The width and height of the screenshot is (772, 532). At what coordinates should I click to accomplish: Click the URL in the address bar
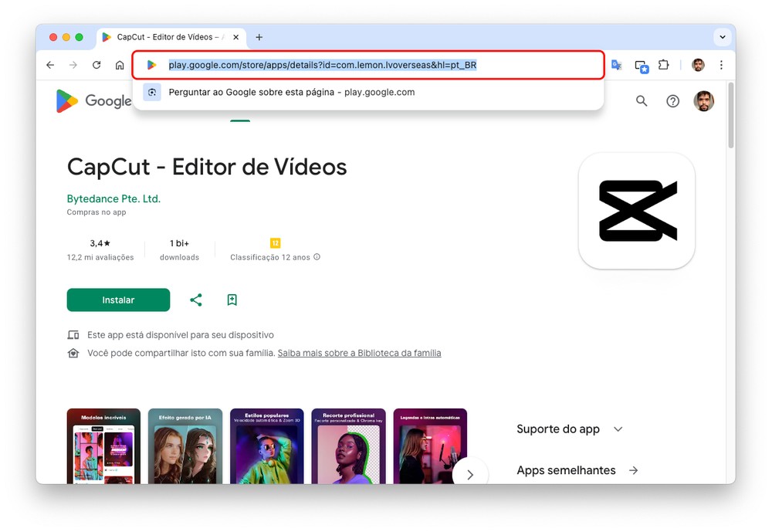pyautogui.click(x=323, y=65)
